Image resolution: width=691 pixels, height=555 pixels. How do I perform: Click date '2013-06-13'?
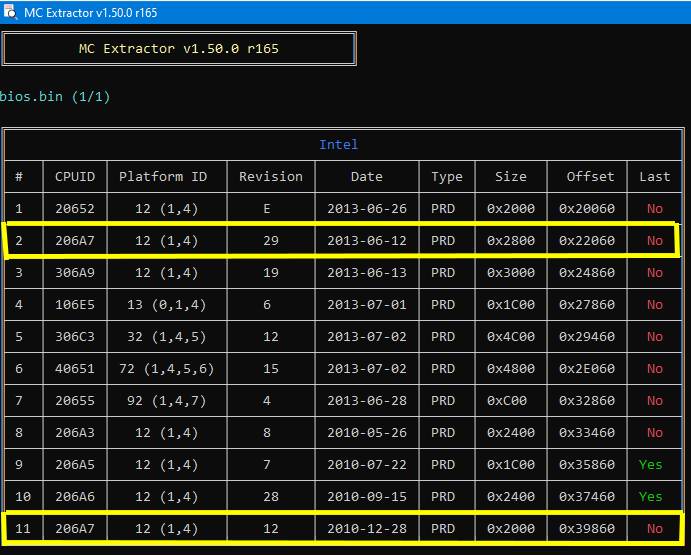[367, 273]
